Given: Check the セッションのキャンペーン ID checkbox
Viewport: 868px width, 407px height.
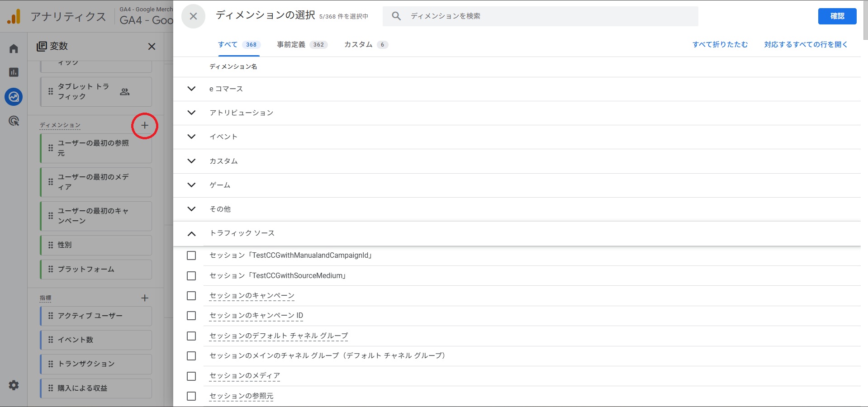Looking at the screenshot, I should 191,316.
